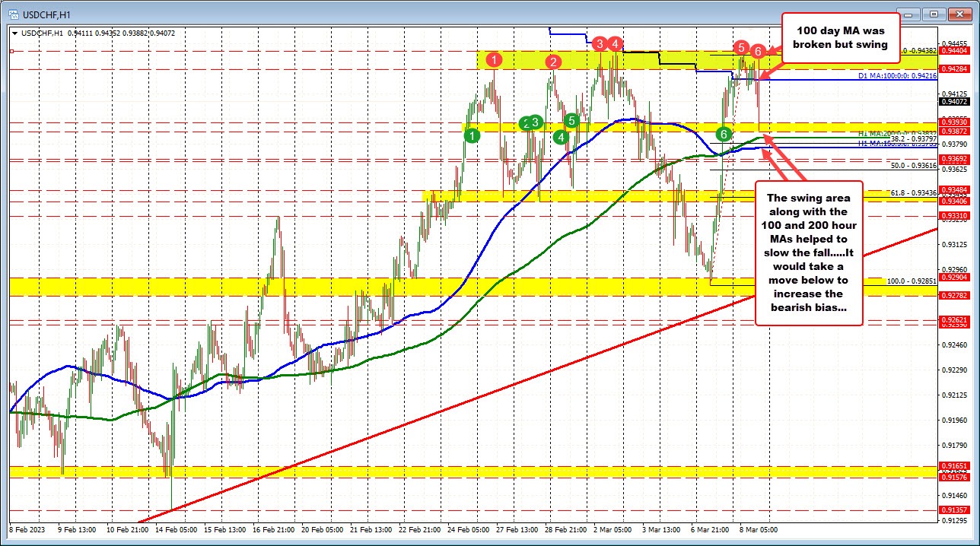The height and width of the screenshot is (546, 980).
Task: Restore down the USDCHF,H1 chart window
Action: [934, 13]
